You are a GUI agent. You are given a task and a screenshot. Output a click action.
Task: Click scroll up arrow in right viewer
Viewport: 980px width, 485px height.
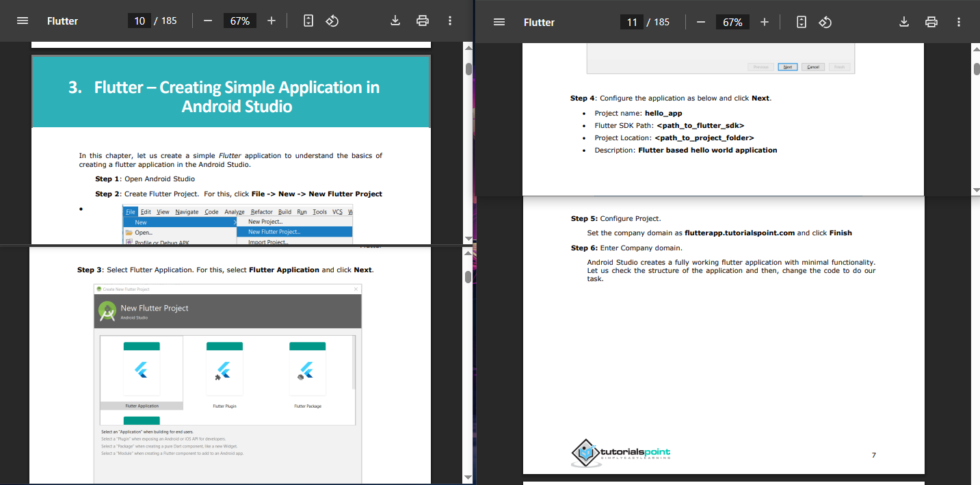point(975,49)
